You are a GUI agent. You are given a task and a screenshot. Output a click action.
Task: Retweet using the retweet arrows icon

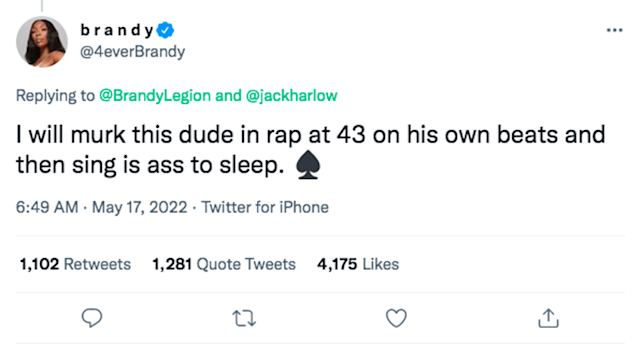pyautogui.click(x=244, y=318)
